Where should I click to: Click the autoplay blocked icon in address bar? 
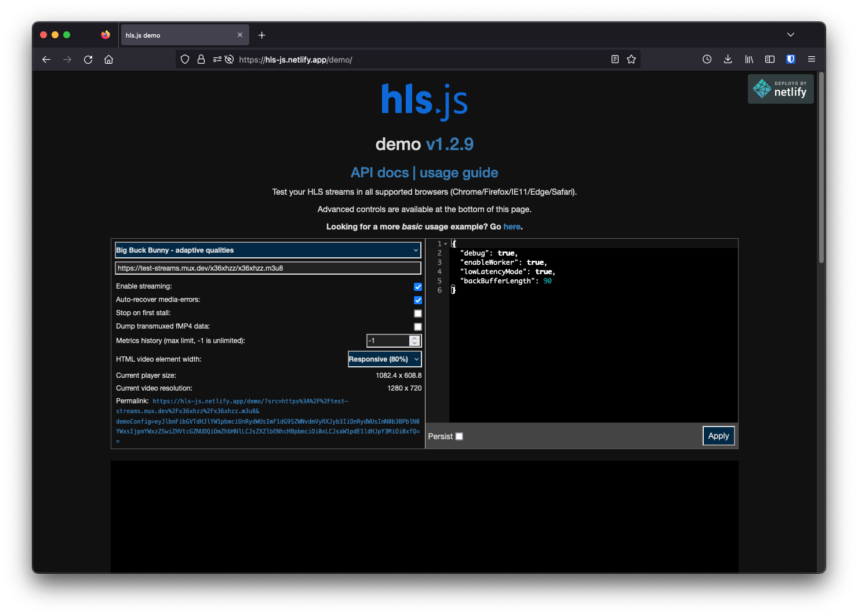pyautogui.click(x=229, y=59)
